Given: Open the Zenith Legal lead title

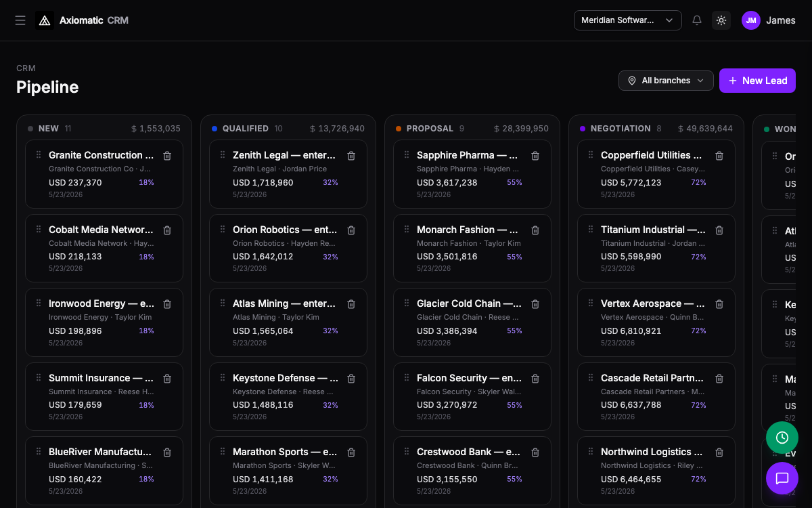Looking at the screenshot, I should tap(285, 155).
